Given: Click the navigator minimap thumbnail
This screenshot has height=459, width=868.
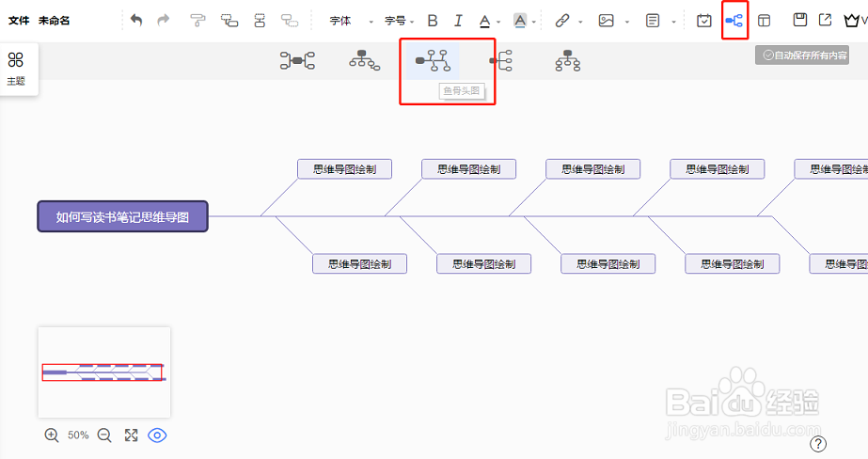Looking at the screenshot, I should (x=104, y=372).
